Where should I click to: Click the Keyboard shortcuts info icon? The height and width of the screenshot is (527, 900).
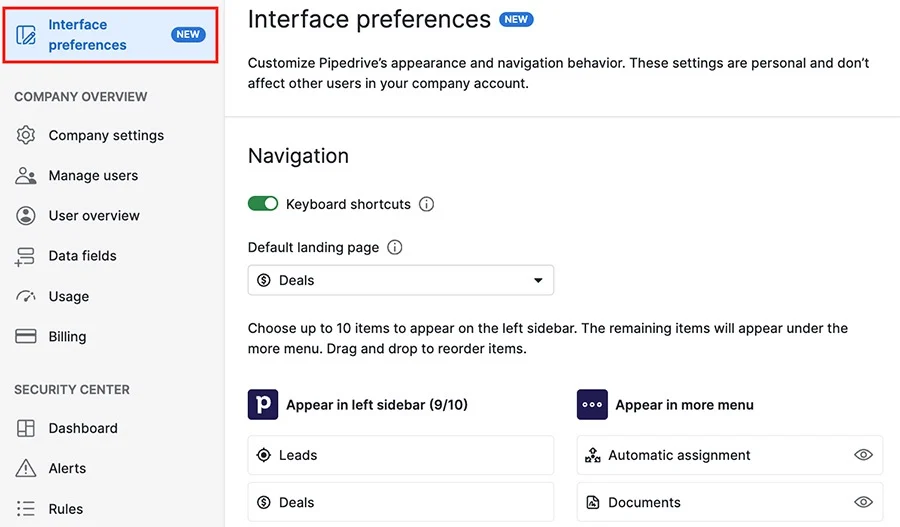426,204
